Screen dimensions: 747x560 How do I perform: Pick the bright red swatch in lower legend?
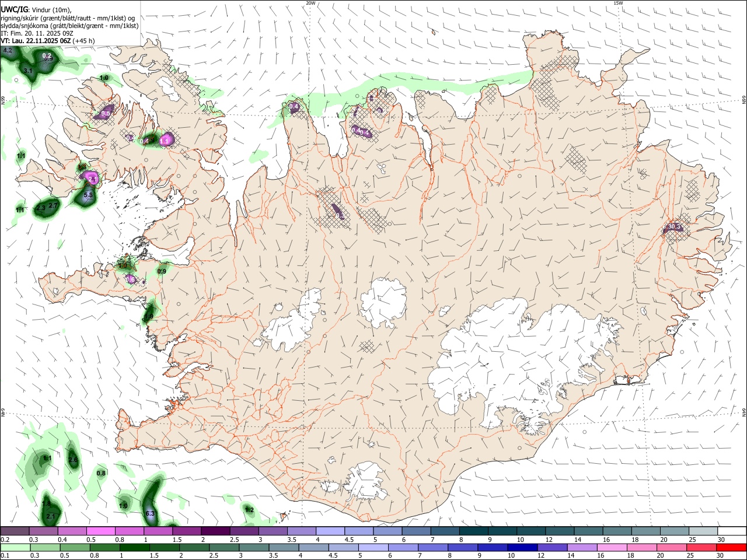click(x=730, y=547)
